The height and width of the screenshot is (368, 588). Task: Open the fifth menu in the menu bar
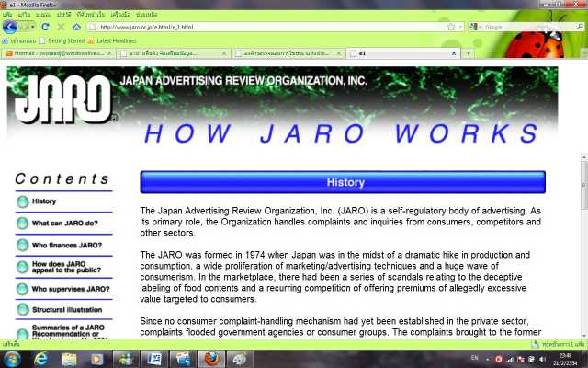(91, 15)
